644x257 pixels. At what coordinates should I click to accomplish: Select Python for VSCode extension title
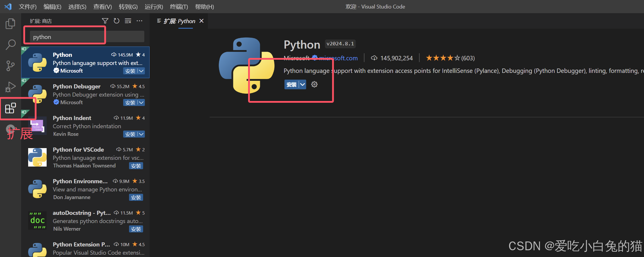pos(78,150)
